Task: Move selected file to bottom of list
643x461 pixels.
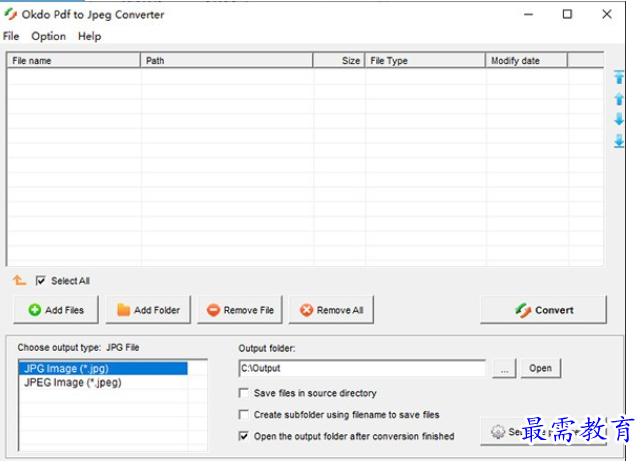Action: [x=619, y=141]
